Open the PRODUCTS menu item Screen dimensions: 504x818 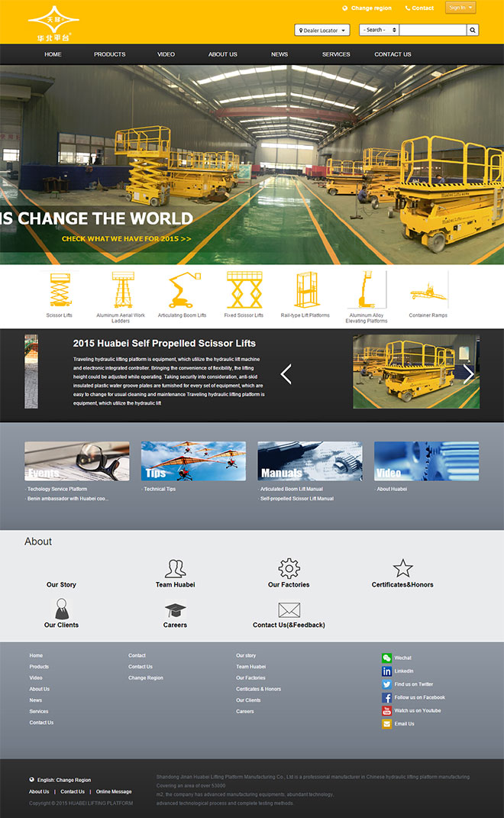(109, 54)
